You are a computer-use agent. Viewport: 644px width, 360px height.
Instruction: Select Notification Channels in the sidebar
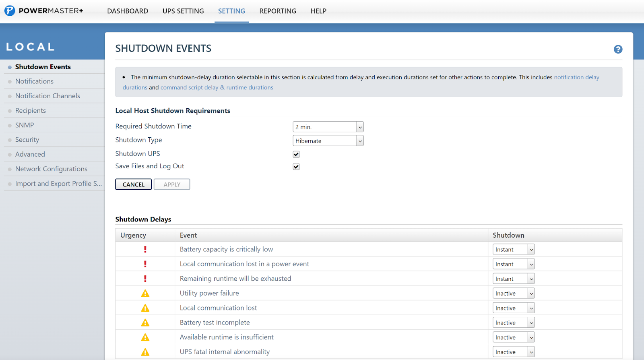[x=47, y=96]
